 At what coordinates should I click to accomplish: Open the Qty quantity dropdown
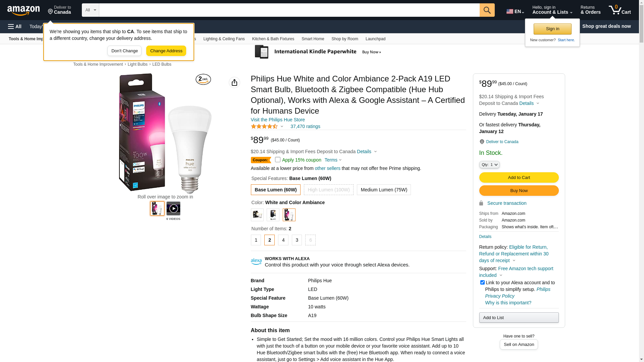pos(489,165)
